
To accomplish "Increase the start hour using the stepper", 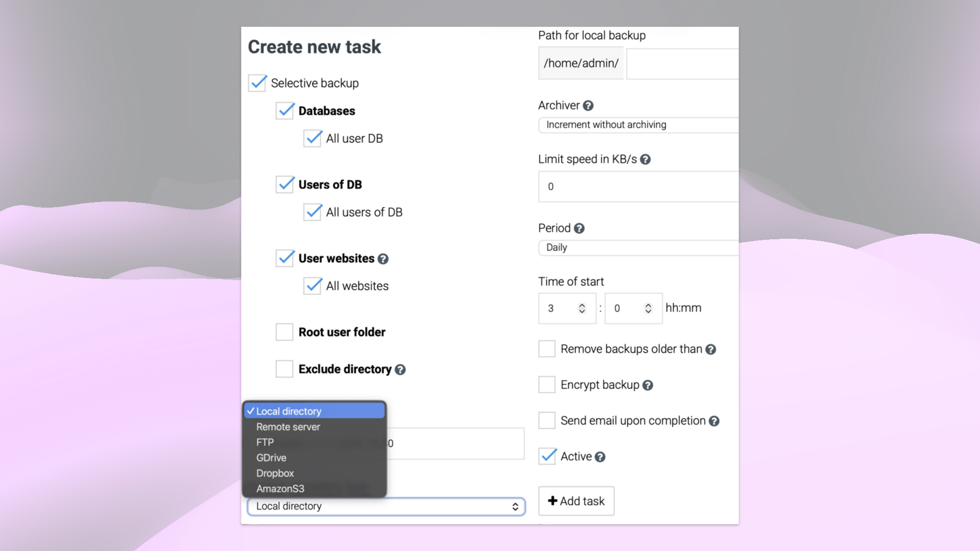I will pyautogui.click(x=582, y=305).
